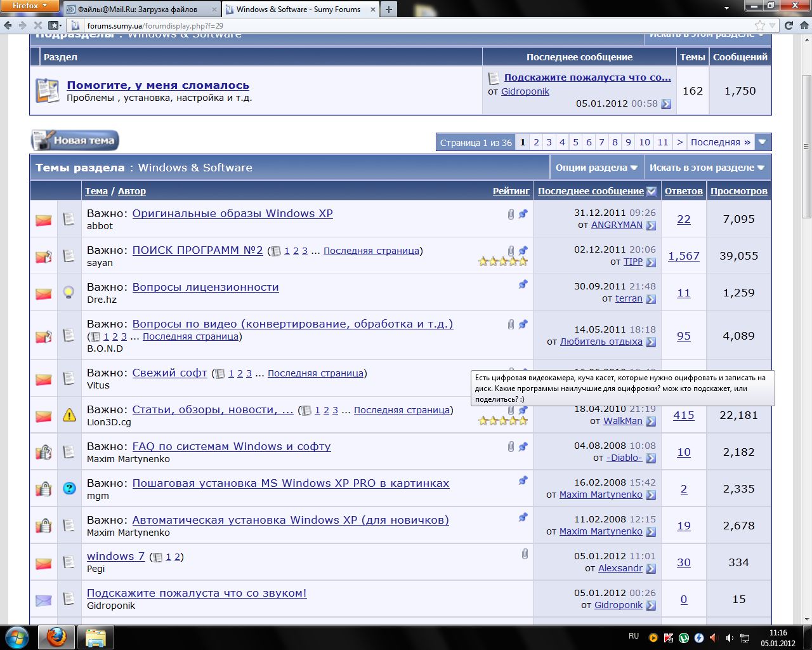Open the new tab plus button

tap(388, 10)
